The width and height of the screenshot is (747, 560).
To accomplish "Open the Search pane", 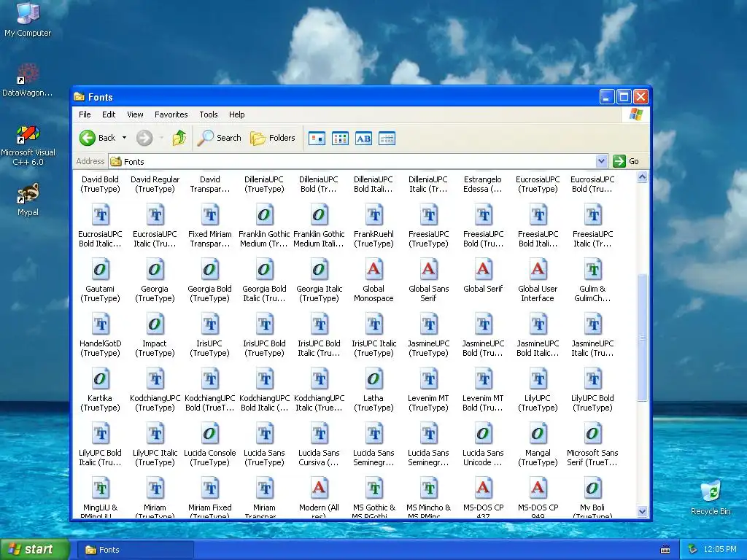I will tap(220, 138).
